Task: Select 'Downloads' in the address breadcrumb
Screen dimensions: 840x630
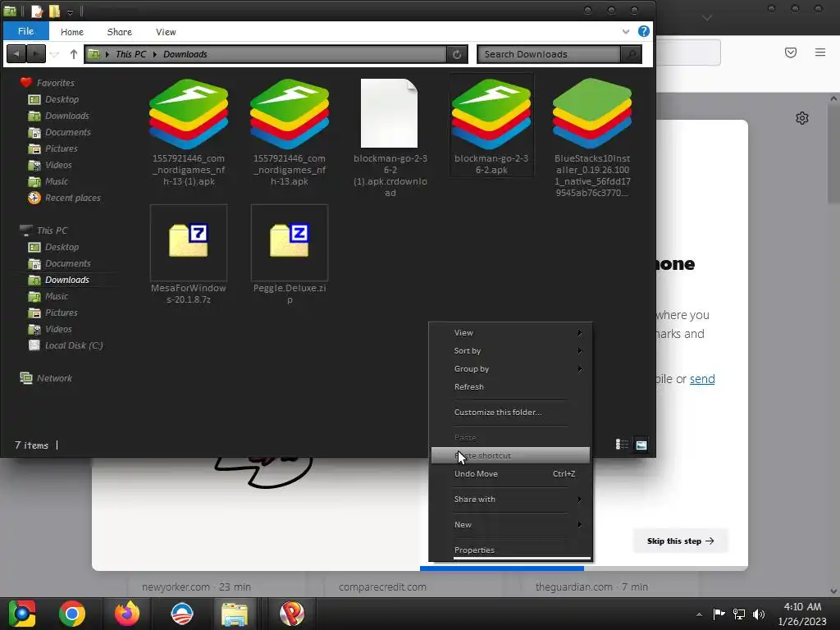Action: coord(185,54)
